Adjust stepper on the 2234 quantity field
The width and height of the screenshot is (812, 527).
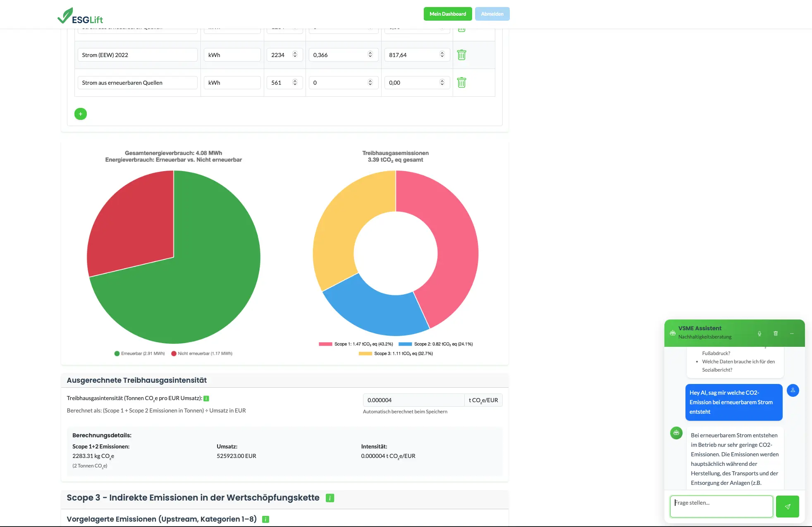pyautogui.click(x=295, y=55)
